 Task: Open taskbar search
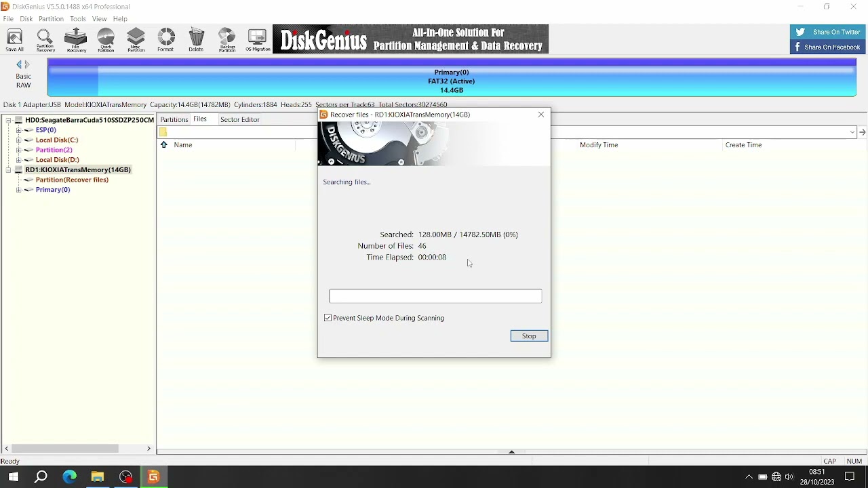(x=41, y=477)
